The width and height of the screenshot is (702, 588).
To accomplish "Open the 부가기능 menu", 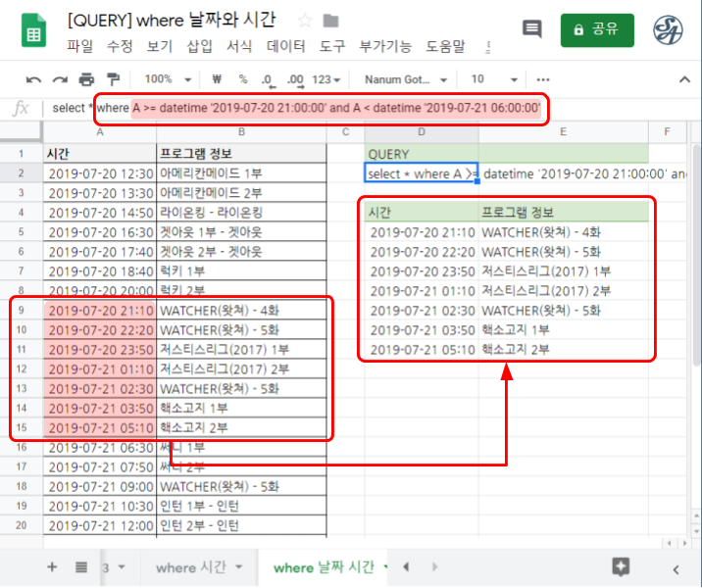I will 385,46.
